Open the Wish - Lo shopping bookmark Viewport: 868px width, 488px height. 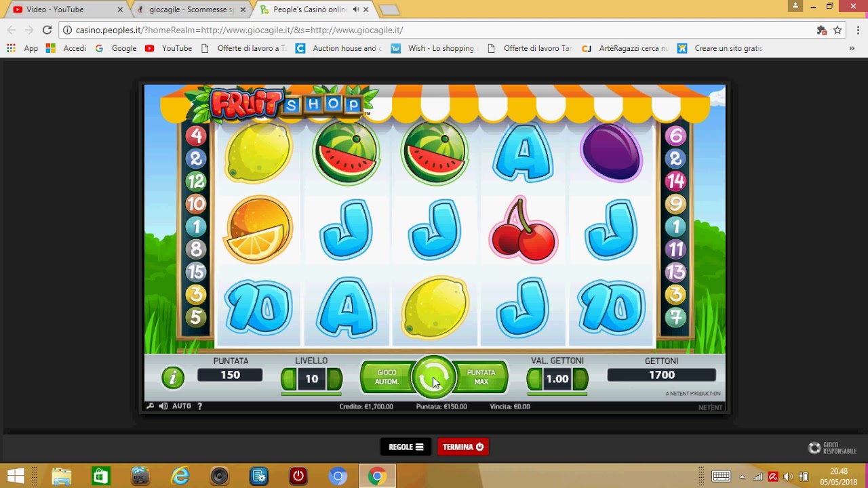pos(434,48)
